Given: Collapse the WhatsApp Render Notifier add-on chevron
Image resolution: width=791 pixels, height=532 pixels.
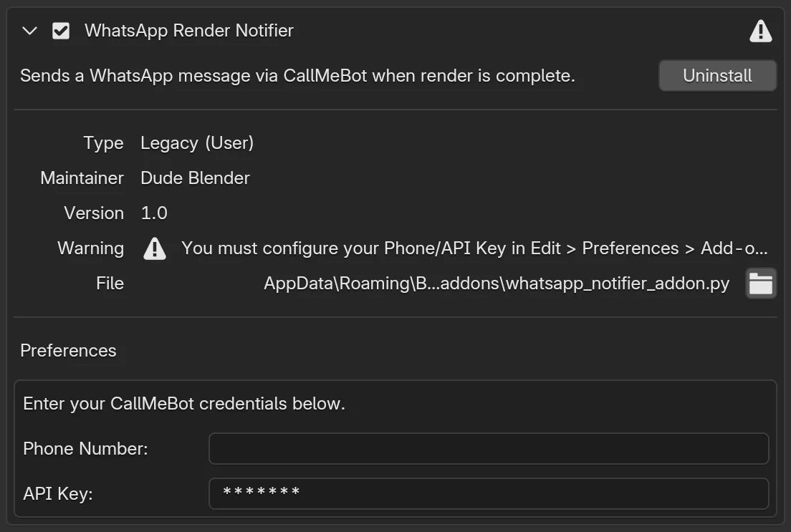Looking at the screenshot, I should click(29, 31).
